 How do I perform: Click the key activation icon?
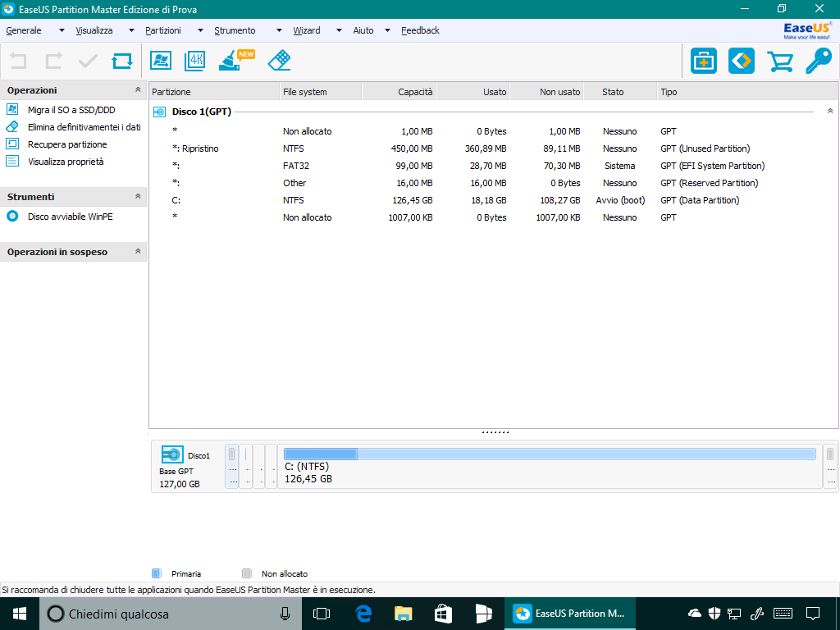click(819, 61)
